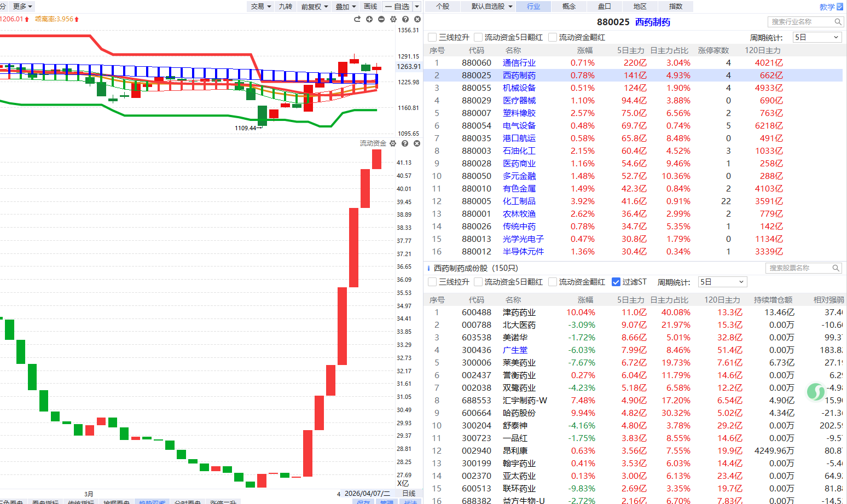Switch to the 概念 tab
This screenshot has width=847, height=504.
569,7
